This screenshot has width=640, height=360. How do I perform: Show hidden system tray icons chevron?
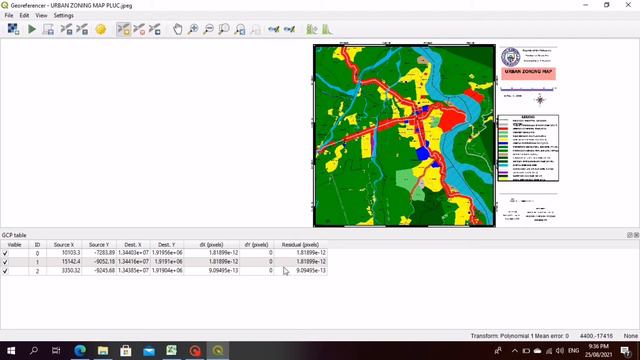(515, 351)
